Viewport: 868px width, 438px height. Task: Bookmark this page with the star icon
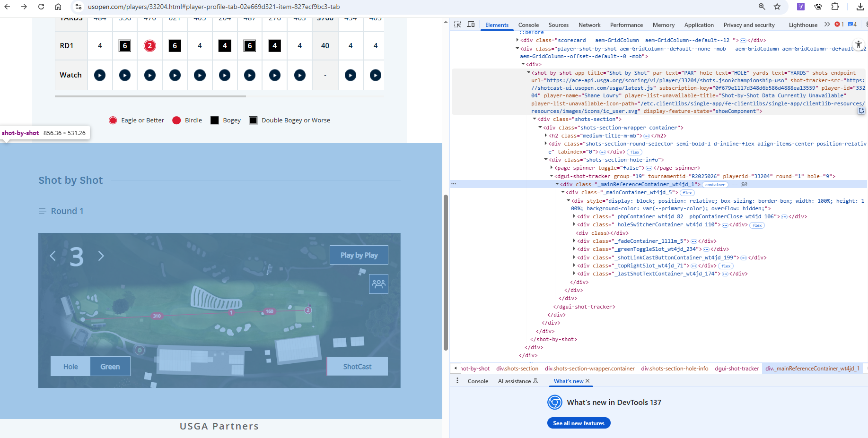point(777,7)
